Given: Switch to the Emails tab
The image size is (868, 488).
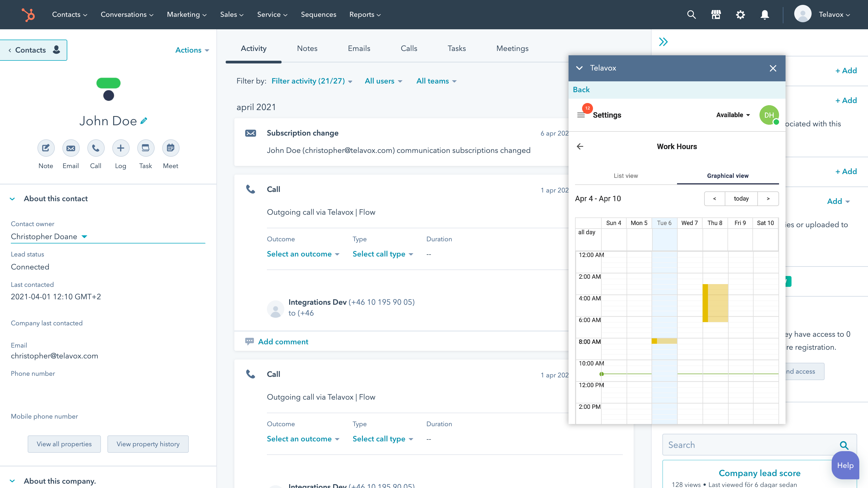Looking at the screenshot, I should pyautogui.click(x=359, y=49).
